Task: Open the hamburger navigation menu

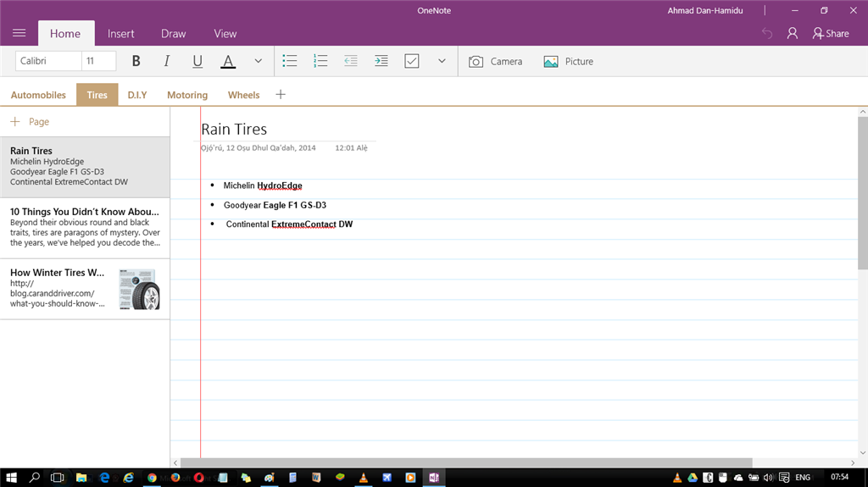Action: 19,33
